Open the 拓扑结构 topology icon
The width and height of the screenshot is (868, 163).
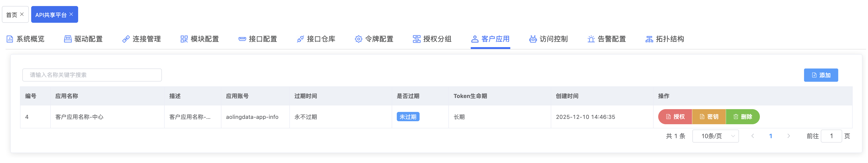[x=649, y=39]
